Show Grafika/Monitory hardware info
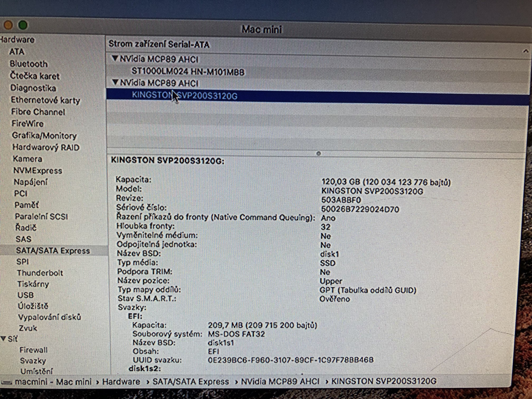The height and width of the screenshot is (399, 532). coord(44,136)
